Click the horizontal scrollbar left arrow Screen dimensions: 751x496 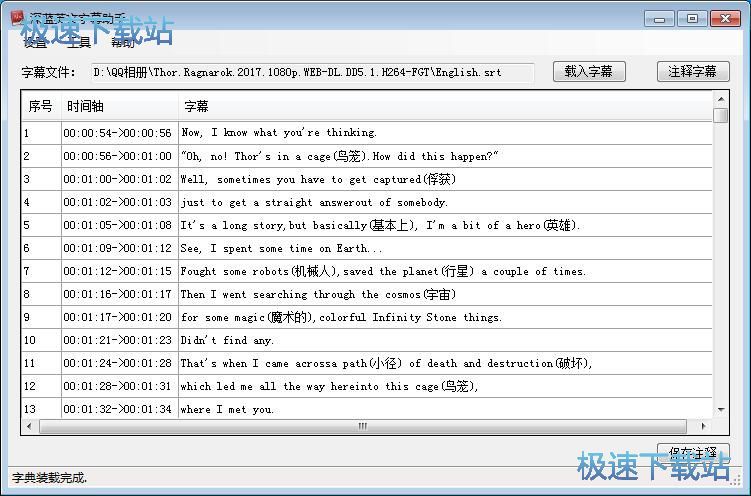point(30,426)
